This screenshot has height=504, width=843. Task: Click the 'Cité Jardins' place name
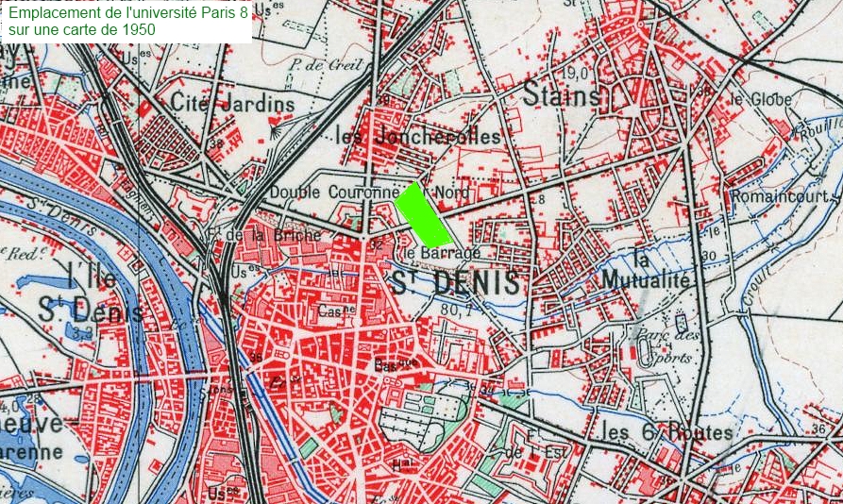pyautogui.click(x=232, y=102)
